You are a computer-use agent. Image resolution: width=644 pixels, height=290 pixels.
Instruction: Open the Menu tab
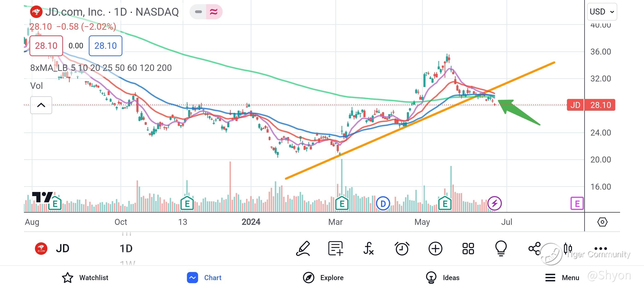coord(562,278)
